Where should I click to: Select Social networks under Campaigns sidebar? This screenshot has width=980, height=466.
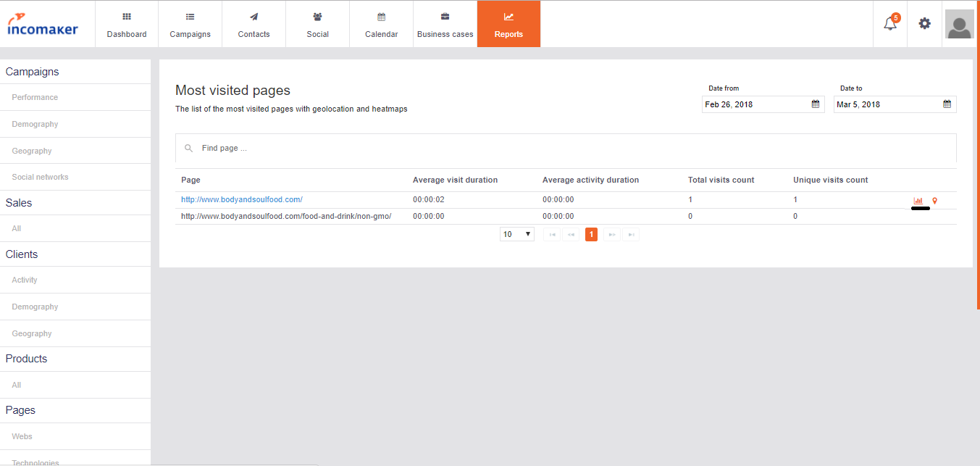40,177
